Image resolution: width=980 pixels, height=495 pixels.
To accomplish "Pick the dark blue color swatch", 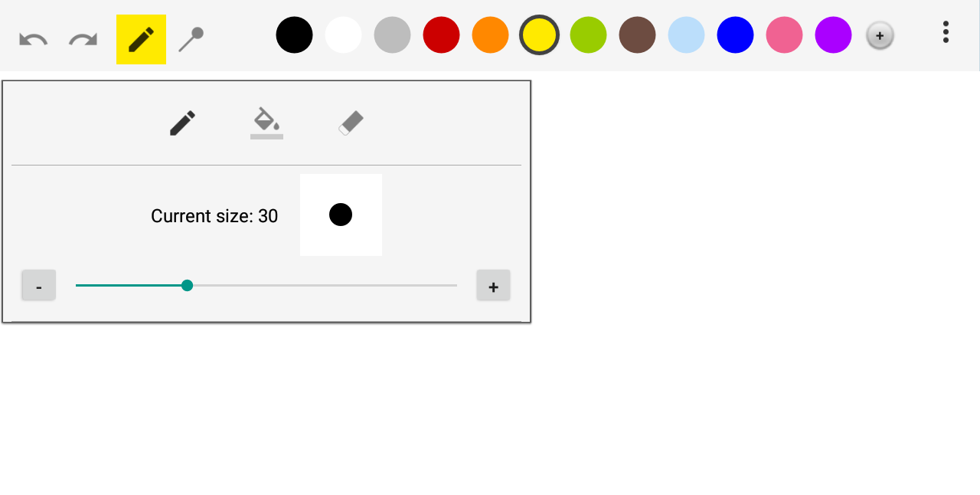I will coord(735,35).
